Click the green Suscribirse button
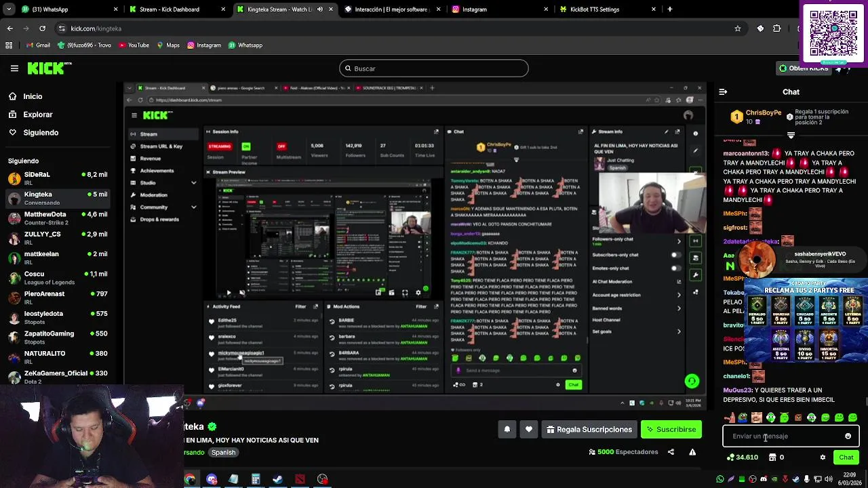 point(671,429)
